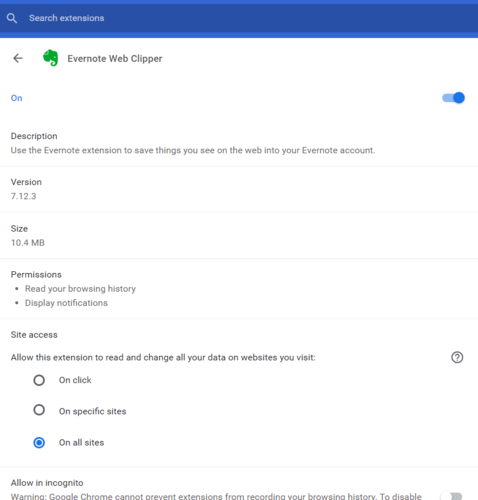Click the Site access heading

(34, 335)
